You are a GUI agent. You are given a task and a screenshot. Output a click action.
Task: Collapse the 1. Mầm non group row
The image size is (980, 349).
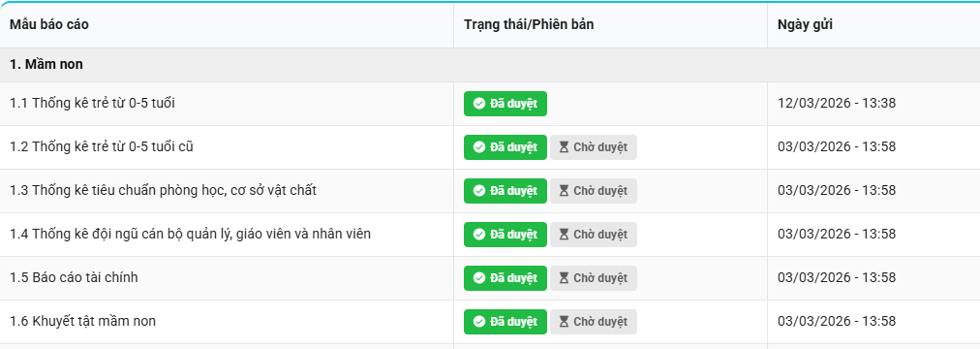click(490, 65)
